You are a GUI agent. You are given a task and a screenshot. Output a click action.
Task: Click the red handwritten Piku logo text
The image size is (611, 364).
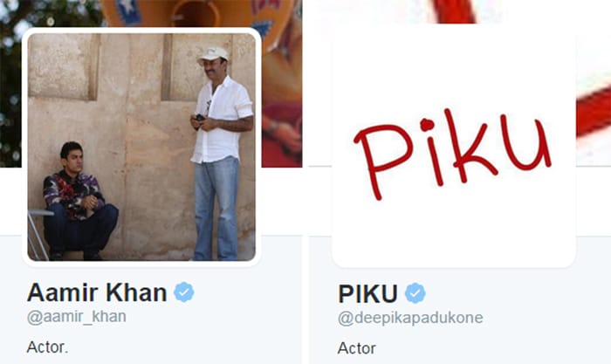[x=452, y=154]
